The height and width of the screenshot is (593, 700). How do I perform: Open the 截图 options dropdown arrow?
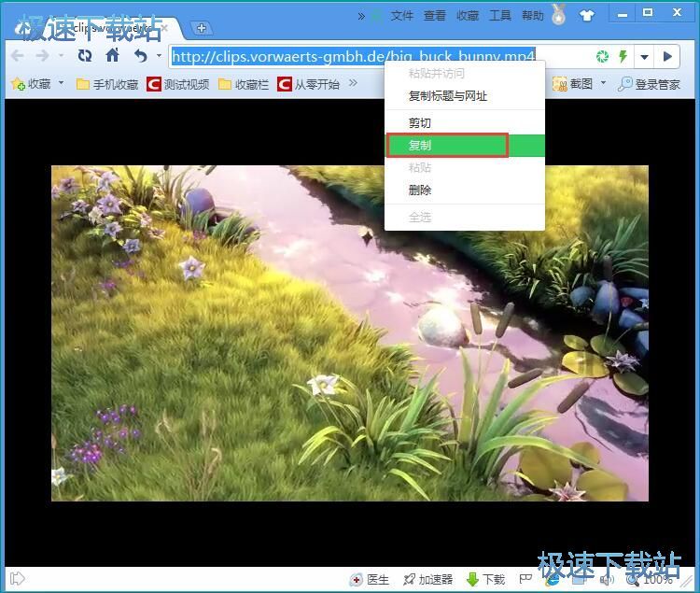click(604, 83)
